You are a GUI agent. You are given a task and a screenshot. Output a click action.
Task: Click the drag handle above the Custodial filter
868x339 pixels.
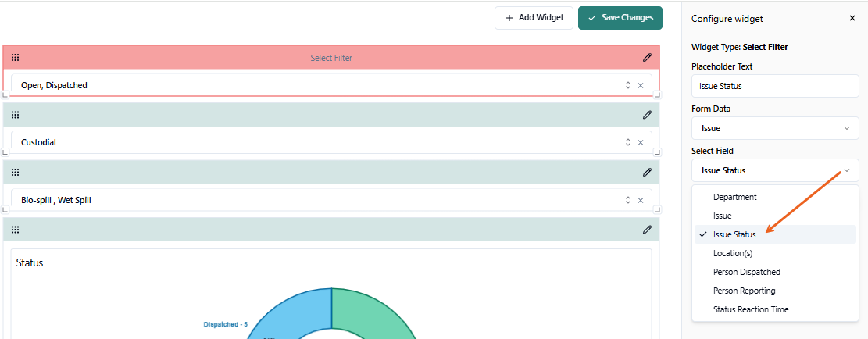click(x=15, y=115)
